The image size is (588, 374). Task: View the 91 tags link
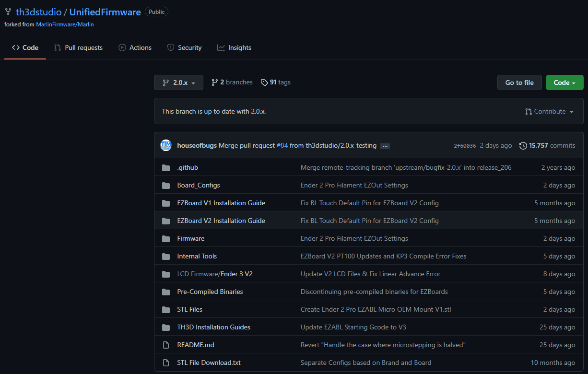click(276, 82)
